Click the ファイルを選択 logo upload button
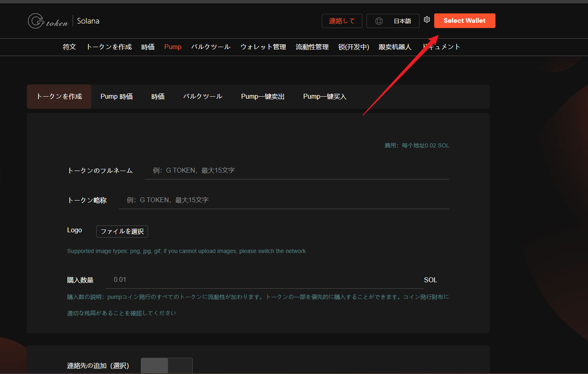The width and height of the screenshot is (588, 374). [122, 231]
